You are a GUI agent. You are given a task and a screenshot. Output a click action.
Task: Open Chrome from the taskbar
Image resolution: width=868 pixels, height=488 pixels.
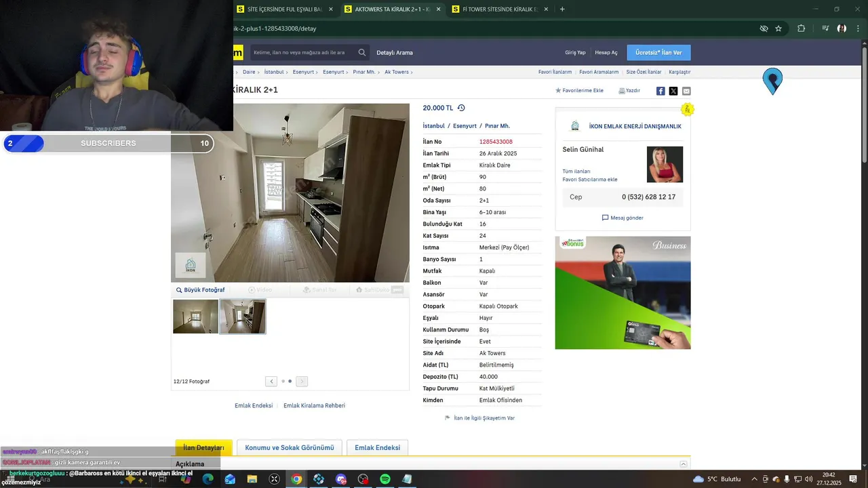[296, 479]
